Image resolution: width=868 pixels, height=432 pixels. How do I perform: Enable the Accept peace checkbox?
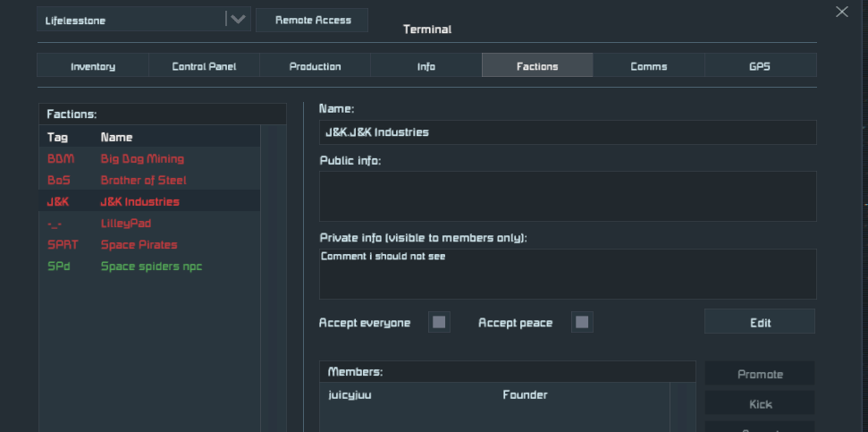pos(582,322)
